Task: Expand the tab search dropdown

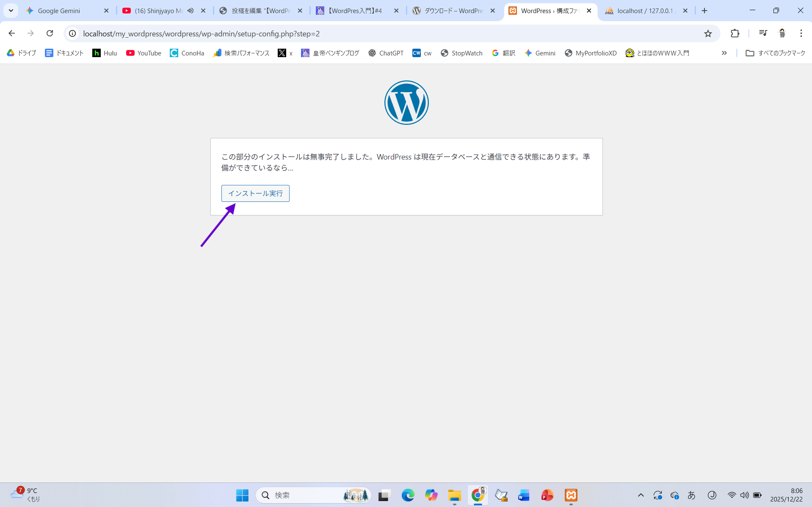Action: point(11,11)
